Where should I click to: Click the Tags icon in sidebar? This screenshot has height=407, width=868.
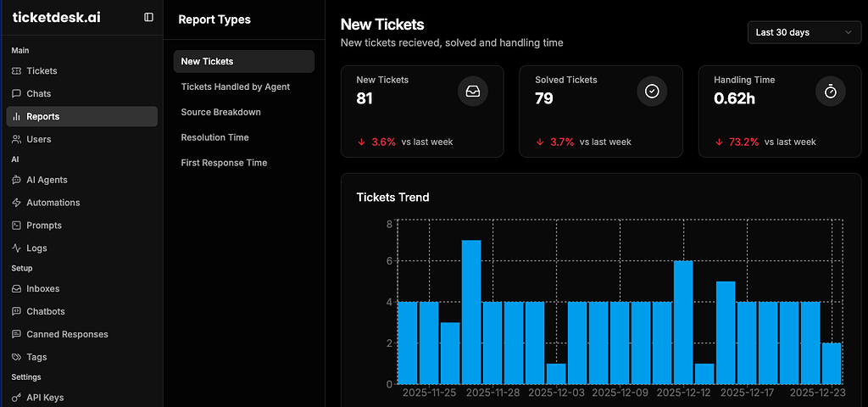pyautogui.click(x=17, y=357)
